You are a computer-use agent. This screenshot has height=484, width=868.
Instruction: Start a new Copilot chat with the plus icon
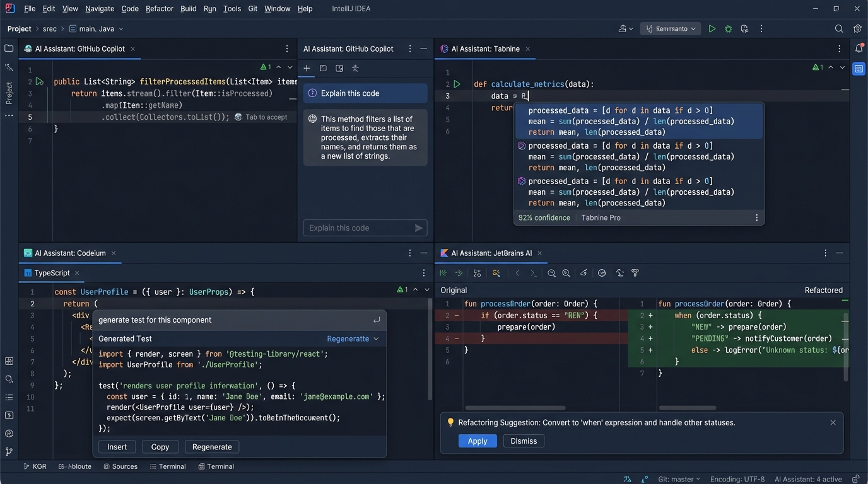click(306, 68)
